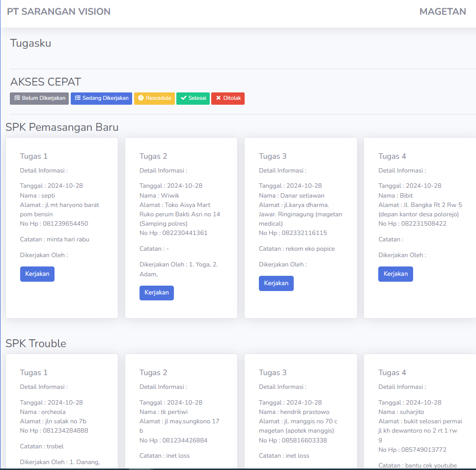Click address 'bukit selosari permai'

[x=433, y=421]
